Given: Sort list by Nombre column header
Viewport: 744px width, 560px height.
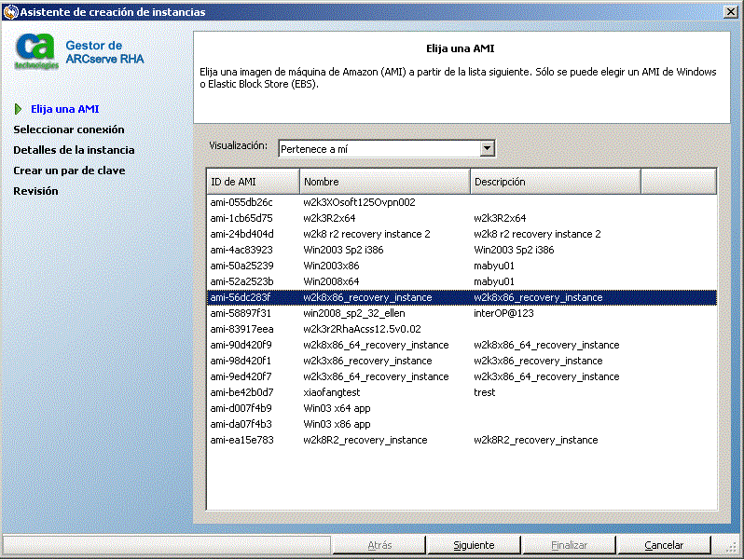Looking at the screenshot, I should (x=384, y=182).
